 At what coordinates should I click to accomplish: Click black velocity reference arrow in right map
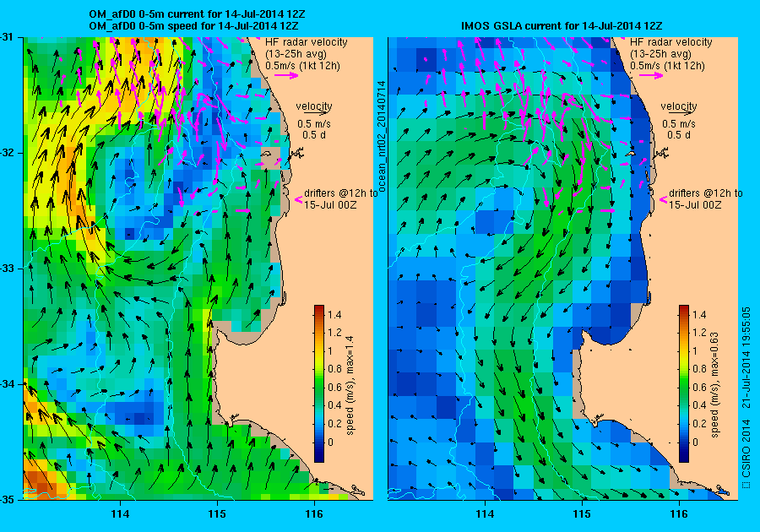point(679,112)
